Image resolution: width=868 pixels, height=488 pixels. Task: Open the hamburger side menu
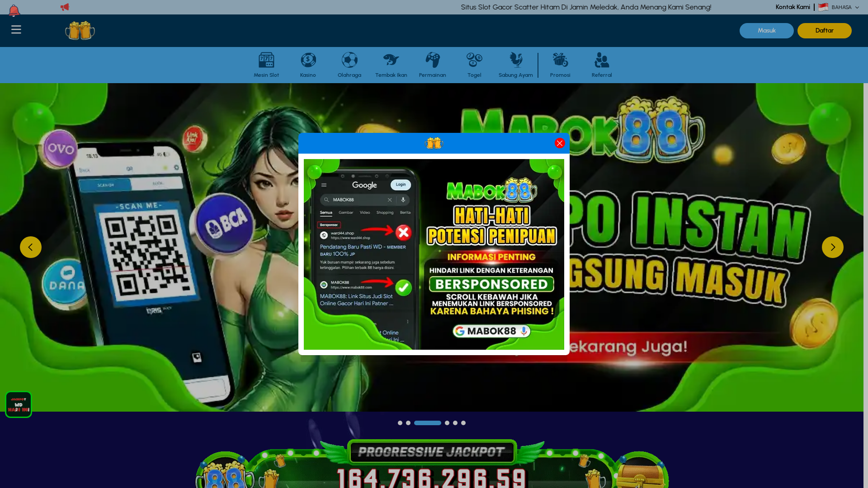16,30
